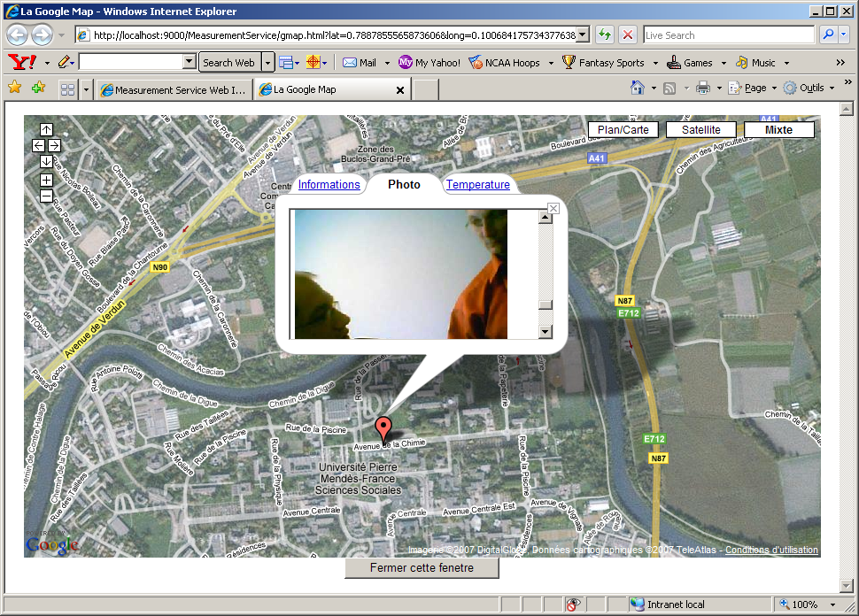
Task: Open the Yahoo search box dropdown
Action: pos(189,62)
